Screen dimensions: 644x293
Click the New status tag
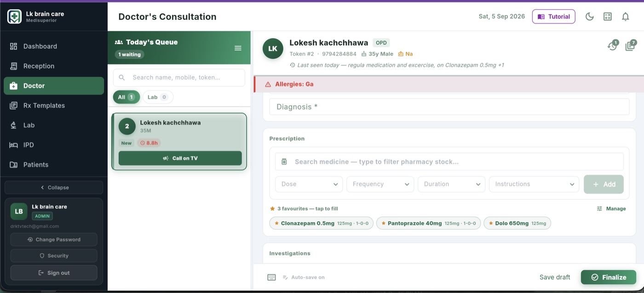(126, 143)
